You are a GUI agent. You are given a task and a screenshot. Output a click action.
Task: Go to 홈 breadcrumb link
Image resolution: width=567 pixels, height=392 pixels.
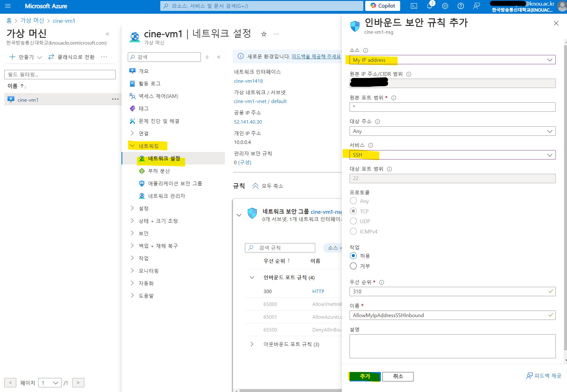pos(9,21)
